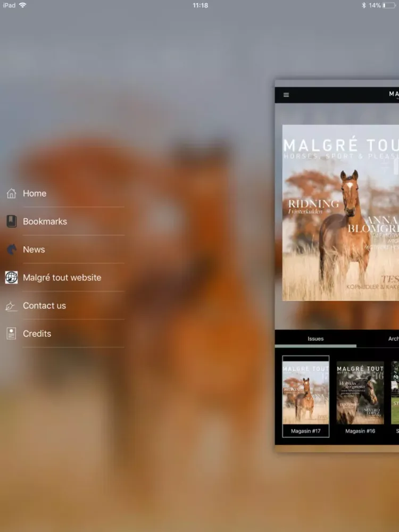The width and height of the screenshot is (399, 532).
Task: Tap the Wi-Fi status icon
Action: coord(23,5)
